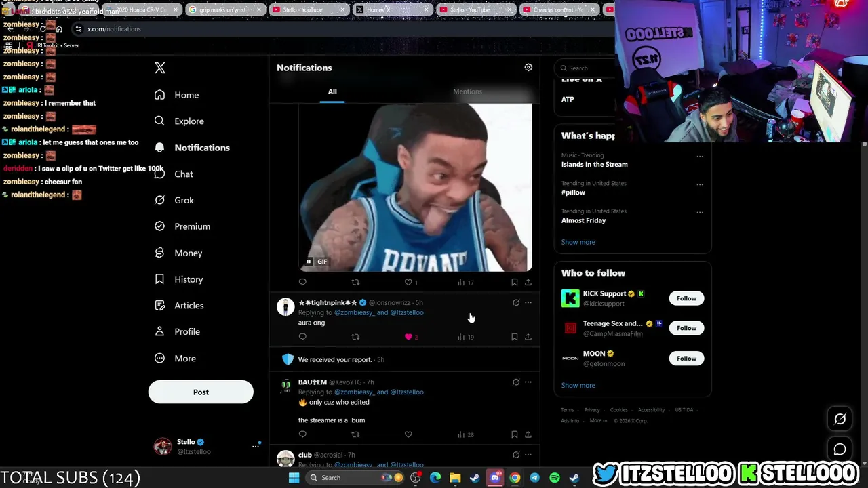
Task: Open the floating Grok button
Action: coord(840,419)
